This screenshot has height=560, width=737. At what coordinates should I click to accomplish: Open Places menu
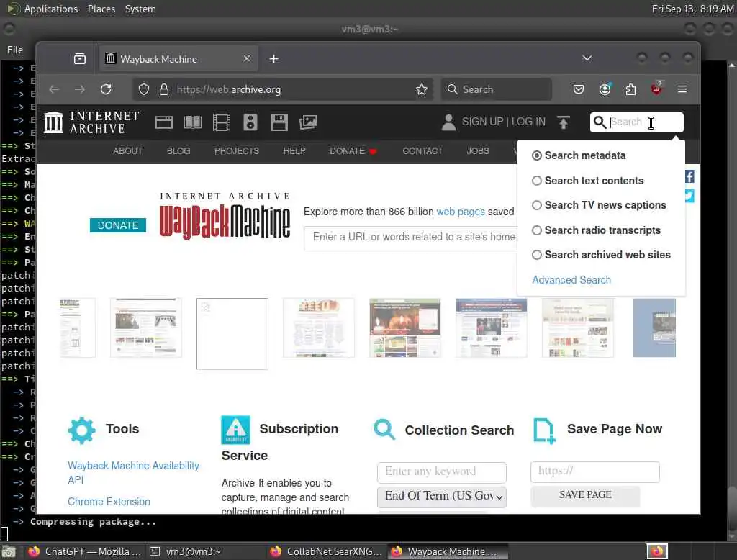pos(101,9)
